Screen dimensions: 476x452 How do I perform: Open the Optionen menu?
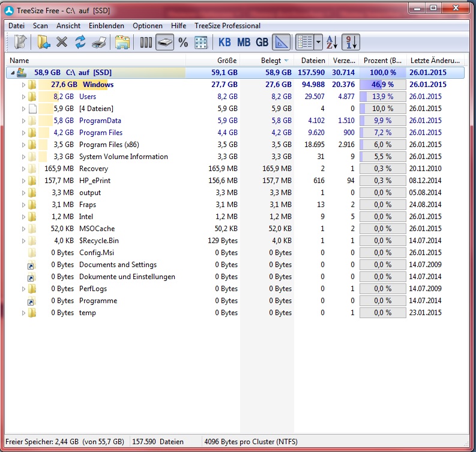[x=148, y=26]
